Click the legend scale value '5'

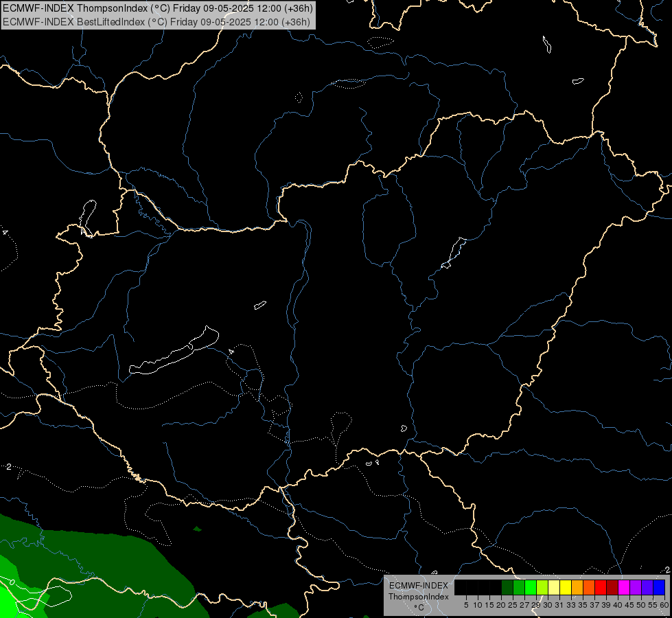[x=466, y=605]
